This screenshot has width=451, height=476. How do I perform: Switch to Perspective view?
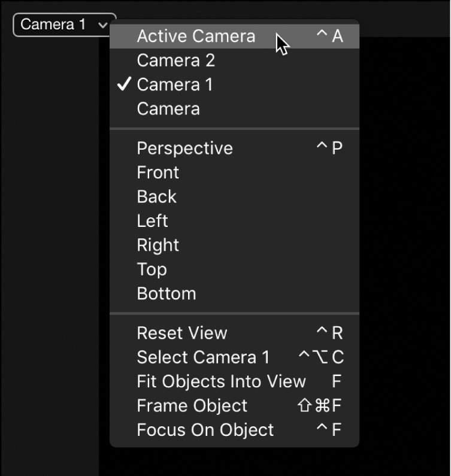pos(184,148)
